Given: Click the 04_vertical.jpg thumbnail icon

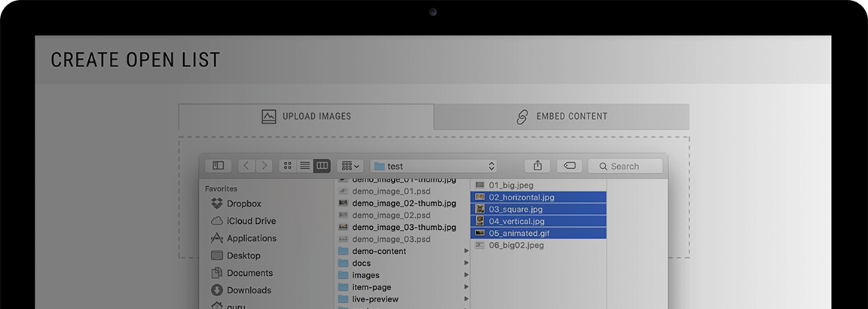Looking at the screenshot, I should pos(480,221).
